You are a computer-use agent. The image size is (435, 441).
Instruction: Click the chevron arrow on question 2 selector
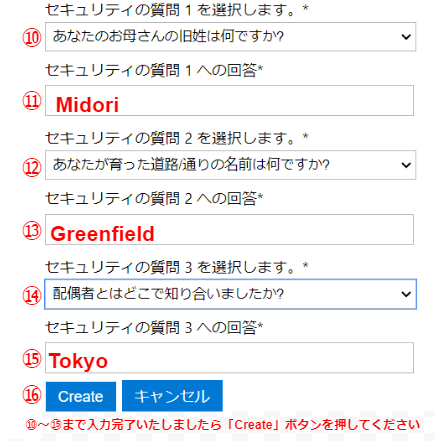pyautogui.click(x=406, y=165)
